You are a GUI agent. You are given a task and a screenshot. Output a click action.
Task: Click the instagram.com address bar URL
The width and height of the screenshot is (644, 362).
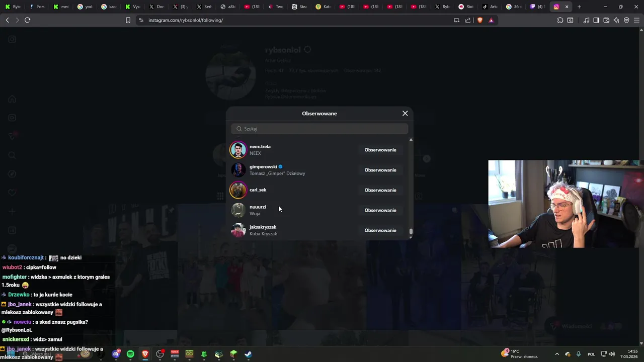(186, 20)
